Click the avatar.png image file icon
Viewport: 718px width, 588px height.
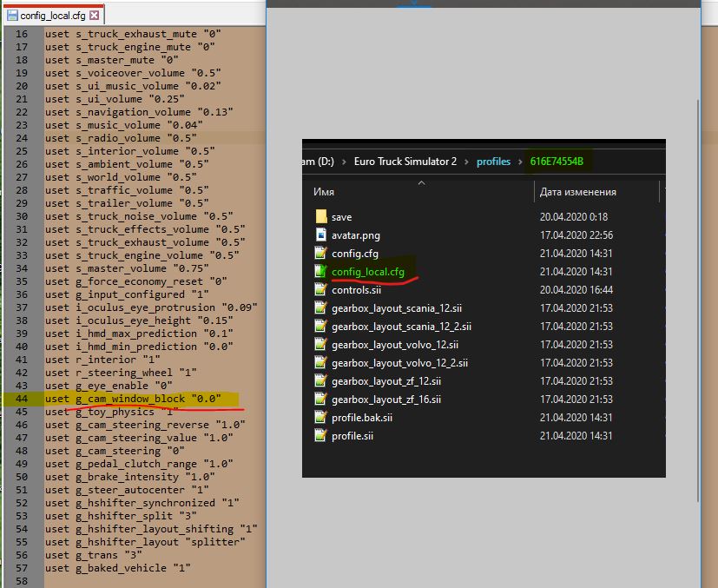(321, 235)
